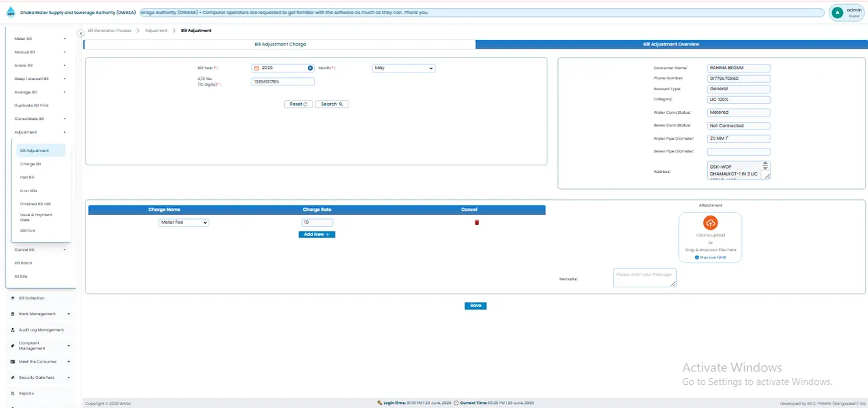The height and width of the screenshot is (408, 868).
Task: Open the Charge Name dropdown showing Meter Fee
Action: [x=184, y=222]
